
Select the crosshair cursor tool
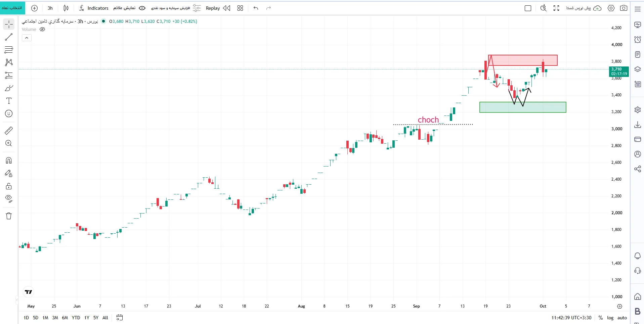[x=9, y=24]
